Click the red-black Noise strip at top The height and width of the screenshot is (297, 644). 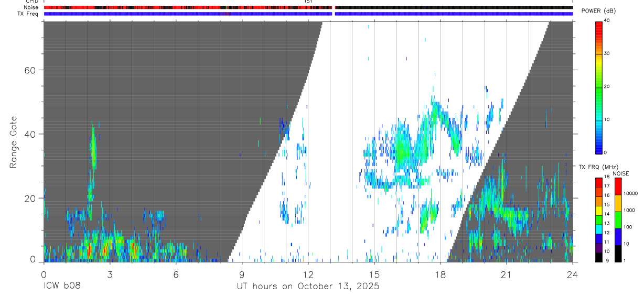click(x=308, y=7)
